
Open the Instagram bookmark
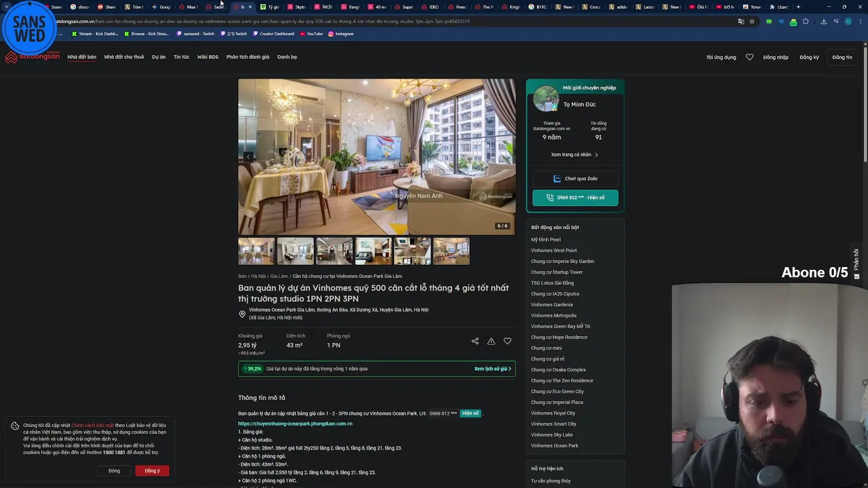tap(340, 33)
